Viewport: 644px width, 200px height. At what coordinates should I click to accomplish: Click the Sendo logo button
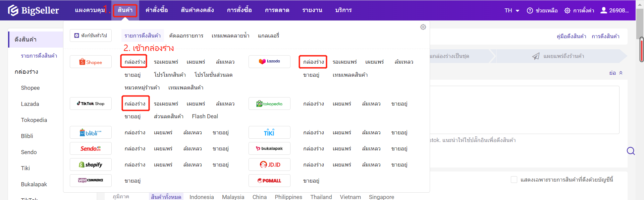(x=91, y=148)
